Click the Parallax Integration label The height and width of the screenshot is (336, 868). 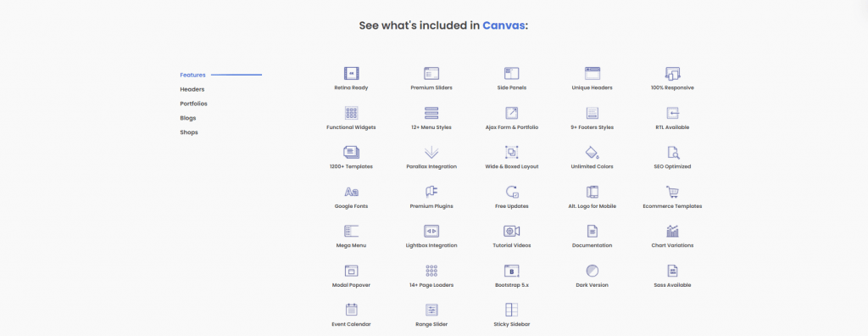point(431,167)
